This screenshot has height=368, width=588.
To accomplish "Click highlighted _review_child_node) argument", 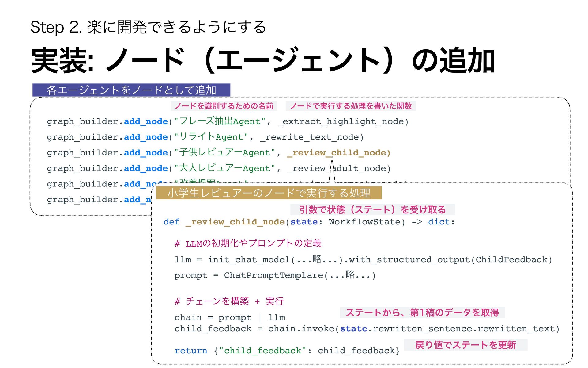I will 339,153.
